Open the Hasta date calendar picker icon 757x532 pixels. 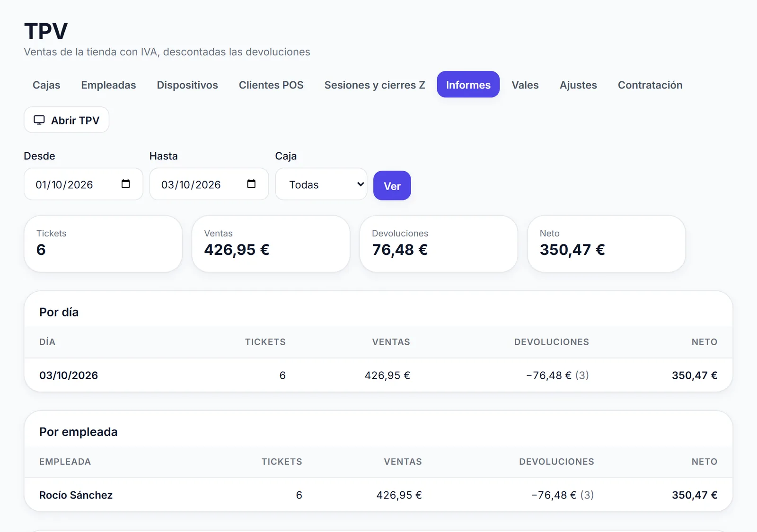[251, 184]
